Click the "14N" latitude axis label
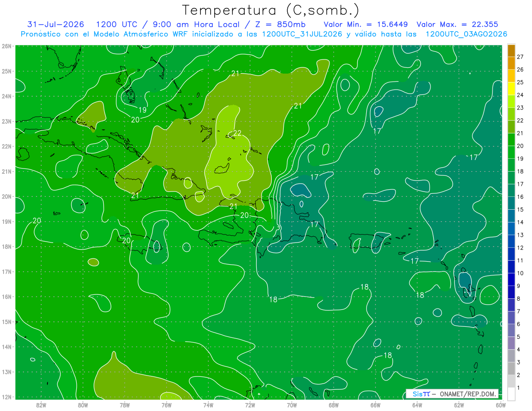The image size is (532, 411). (6, 347)
